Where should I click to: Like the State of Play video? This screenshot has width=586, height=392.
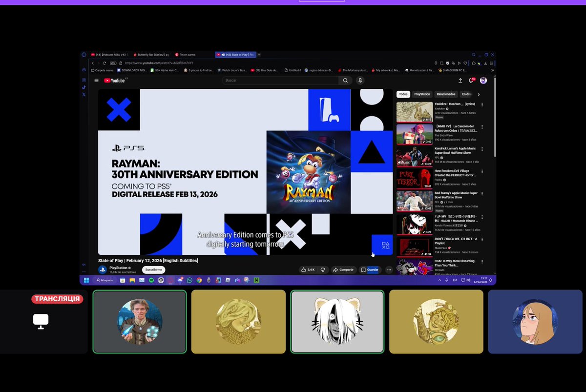click(x=308, y=269)
